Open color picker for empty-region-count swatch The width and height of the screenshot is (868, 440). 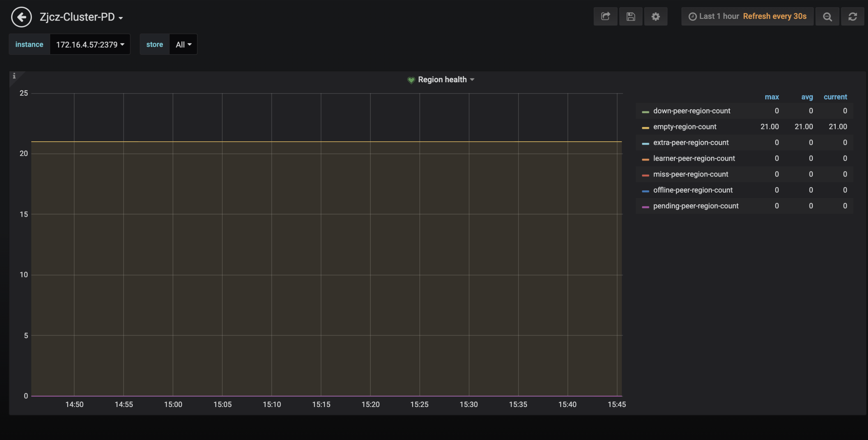[x=645, y=127]
